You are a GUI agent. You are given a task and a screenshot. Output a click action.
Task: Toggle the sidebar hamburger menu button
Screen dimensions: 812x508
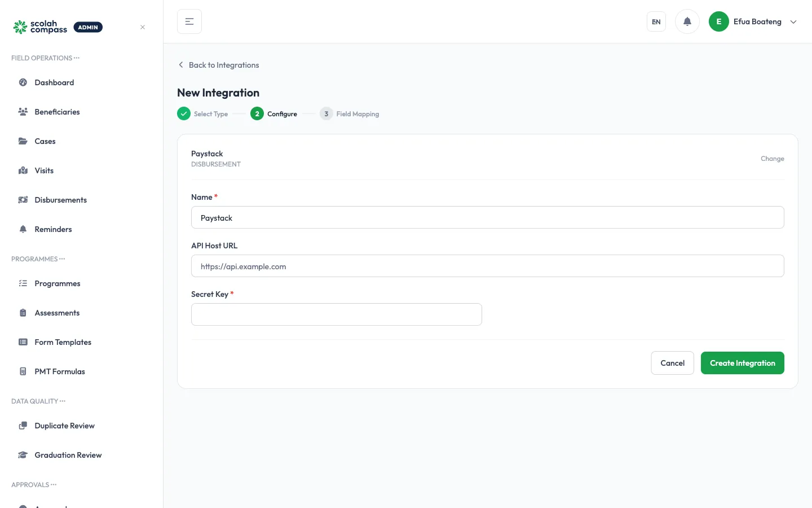(x=189, y=21)
